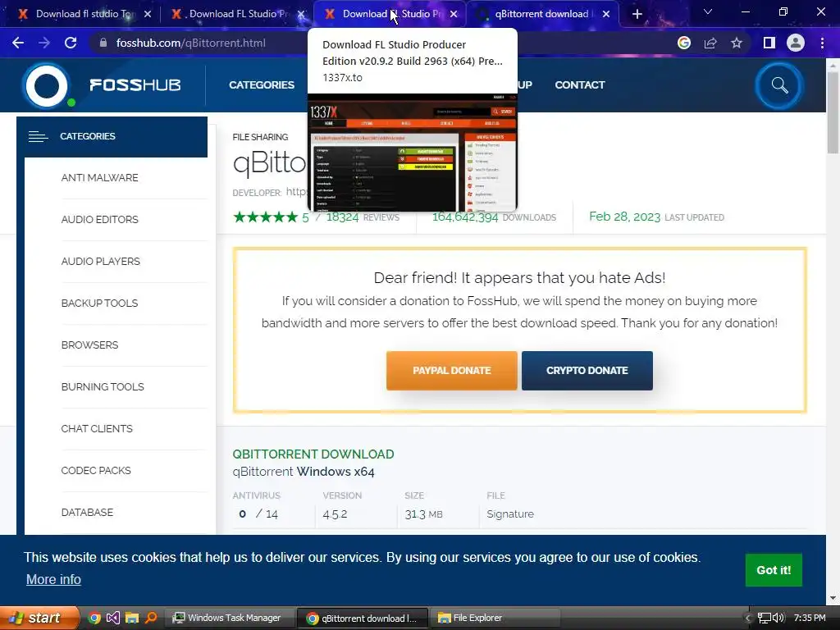Click the FossHub logo
The width and height of the screenshot is (840, 630).
click(102, 85)
